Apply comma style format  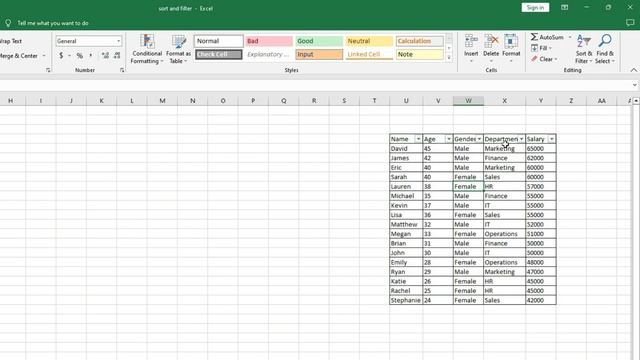[91, 55]
